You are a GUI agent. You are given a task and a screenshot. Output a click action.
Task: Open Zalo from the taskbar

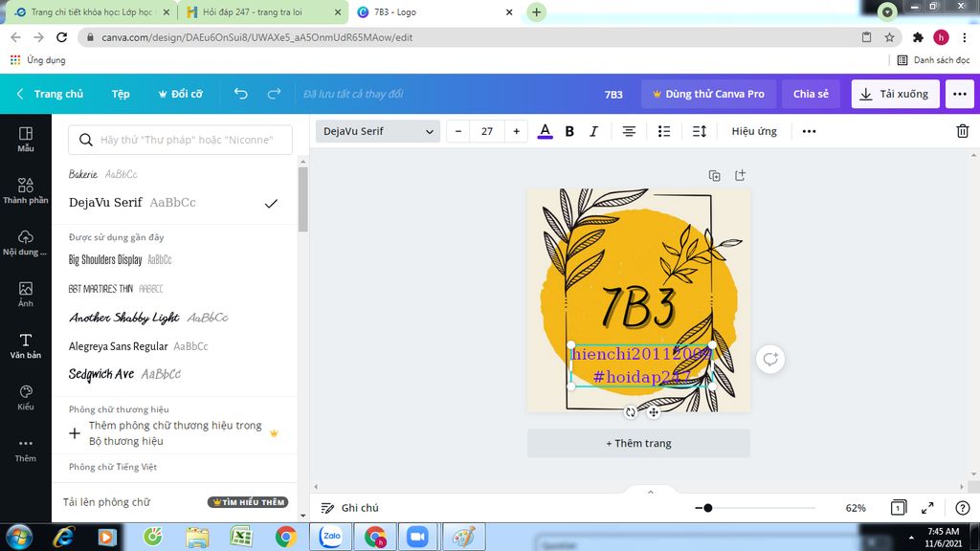point(331,537)
